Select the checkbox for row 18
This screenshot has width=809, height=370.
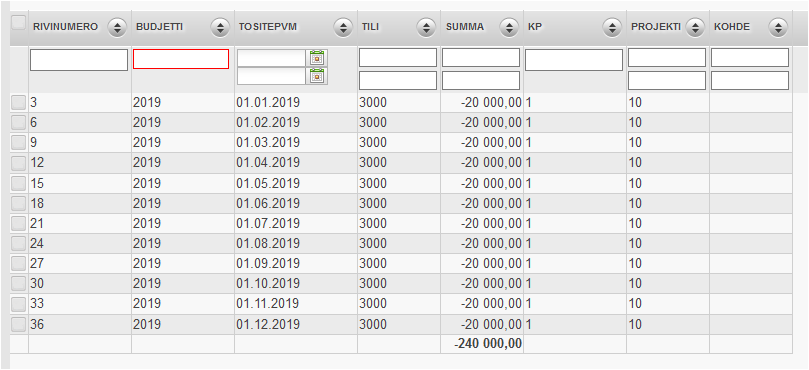pos(19,203)
